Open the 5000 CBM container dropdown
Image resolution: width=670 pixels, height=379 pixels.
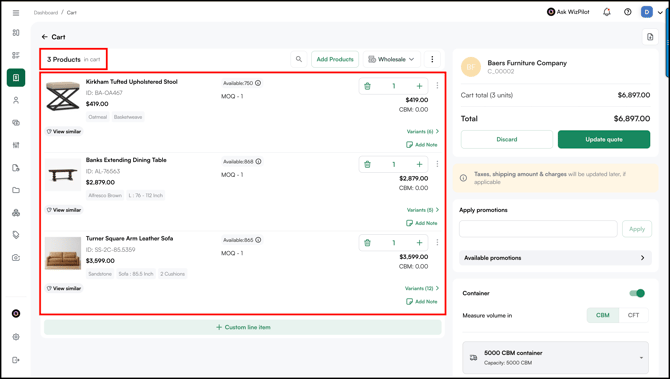click(x=555, y=358)
